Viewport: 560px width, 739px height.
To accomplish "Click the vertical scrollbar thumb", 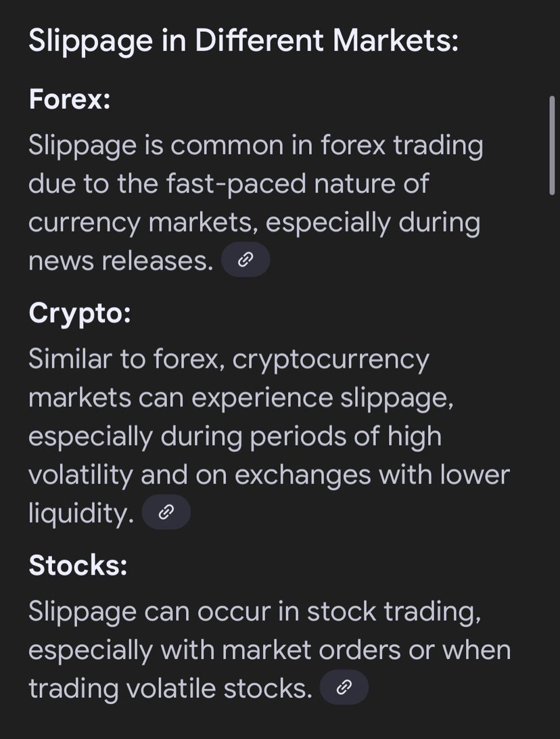I will pos(552,145).
